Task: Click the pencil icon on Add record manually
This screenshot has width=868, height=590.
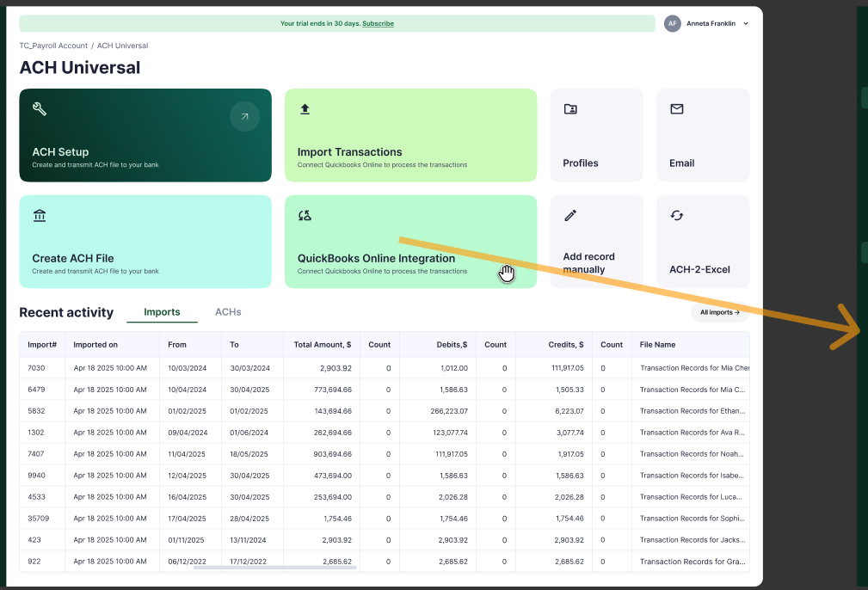Action: click(x=570, y=215)
